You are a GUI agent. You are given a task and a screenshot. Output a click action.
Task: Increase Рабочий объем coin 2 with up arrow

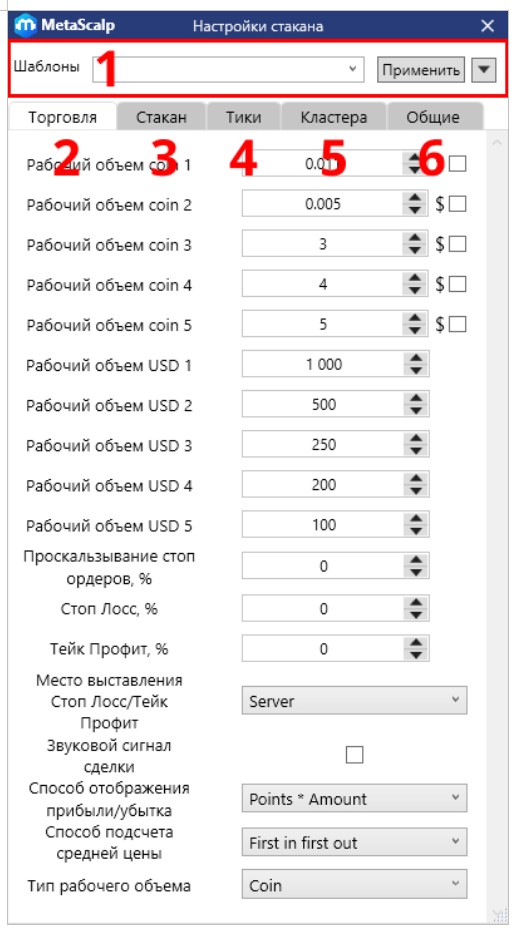(x=415, y=199)
